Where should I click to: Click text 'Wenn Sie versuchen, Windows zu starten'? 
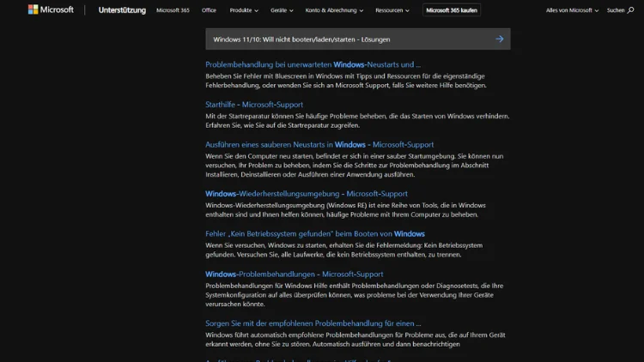[x=266, y=245]
